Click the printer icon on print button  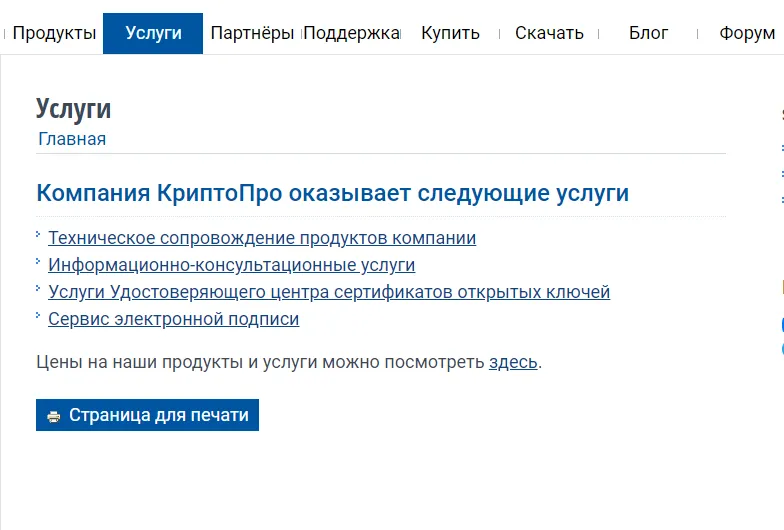[54, 416]
